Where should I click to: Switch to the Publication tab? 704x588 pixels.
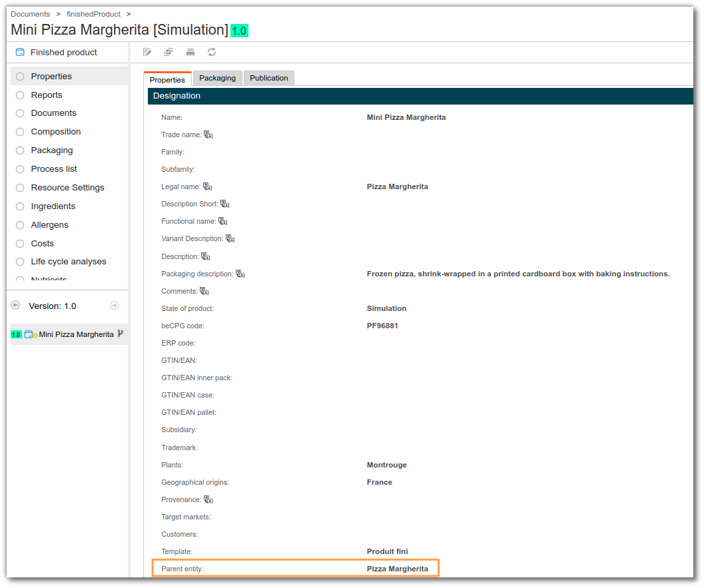(x=268, y=78)
